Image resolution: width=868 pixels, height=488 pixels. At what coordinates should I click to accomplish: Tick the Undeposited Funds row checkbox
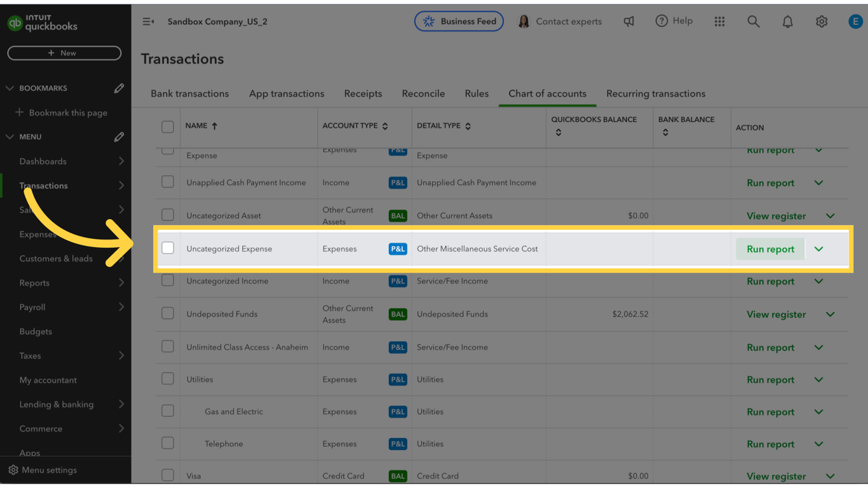coord(168,313)
